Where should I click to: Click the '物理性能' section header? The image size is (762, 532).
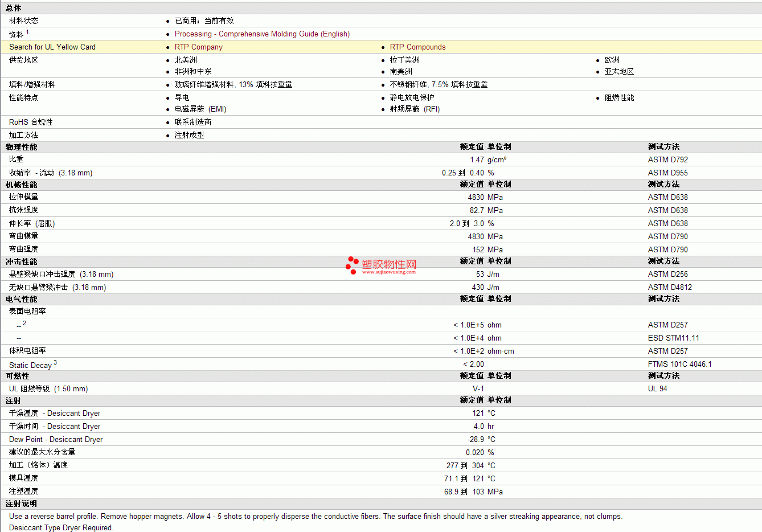pos(22,147)
